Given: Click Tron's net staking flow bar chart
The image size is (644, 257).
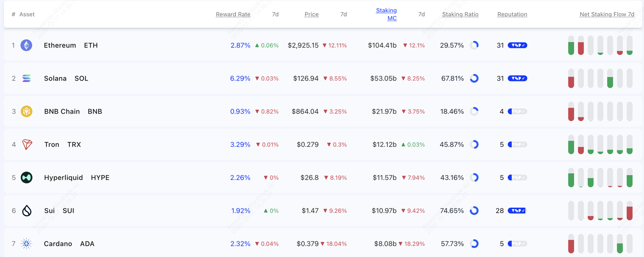Looking at the screenshot, I should point(600,144).
